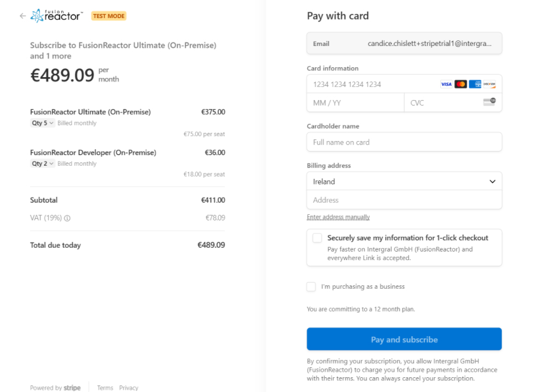
Task: Open the Terms link in footer
Action: (x=105, y=388)
